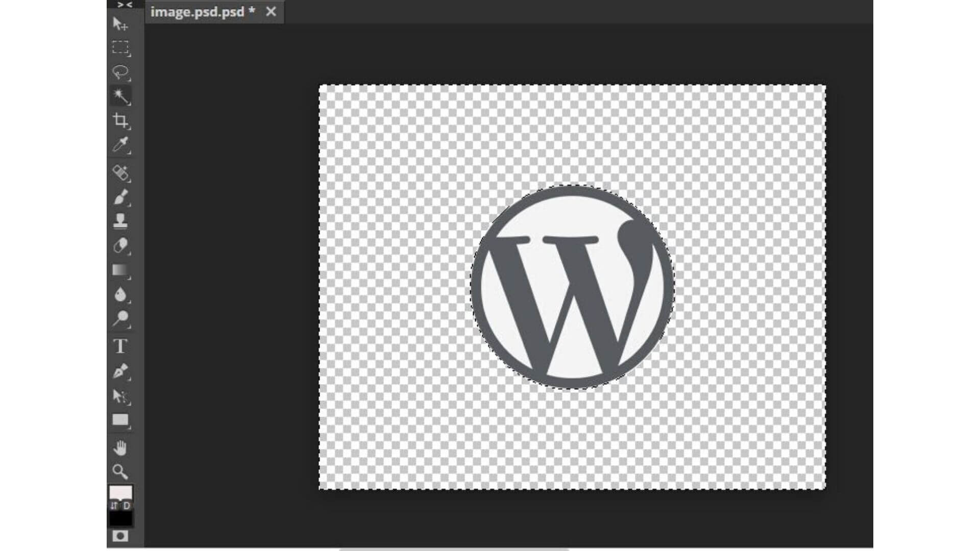
Task: Select the Pen tool
Action: tap(120, 371)
